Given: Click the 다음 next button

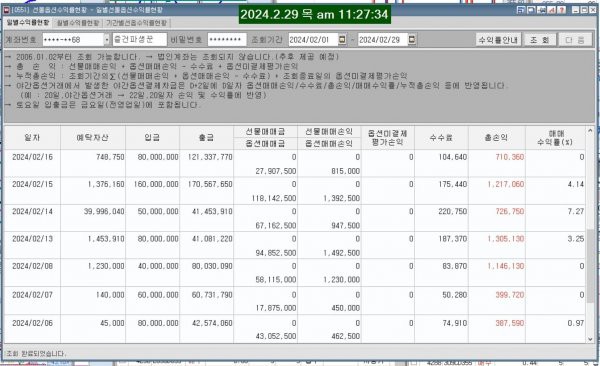Looking at the screenshot, I should point(575,39).
